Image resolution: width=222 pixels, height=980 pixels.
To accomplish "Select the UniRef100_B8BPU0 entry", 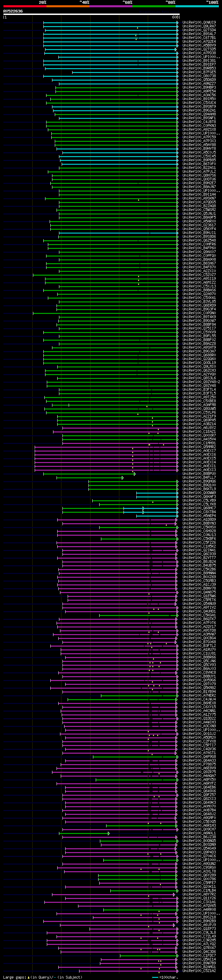I will coord(199,473).
